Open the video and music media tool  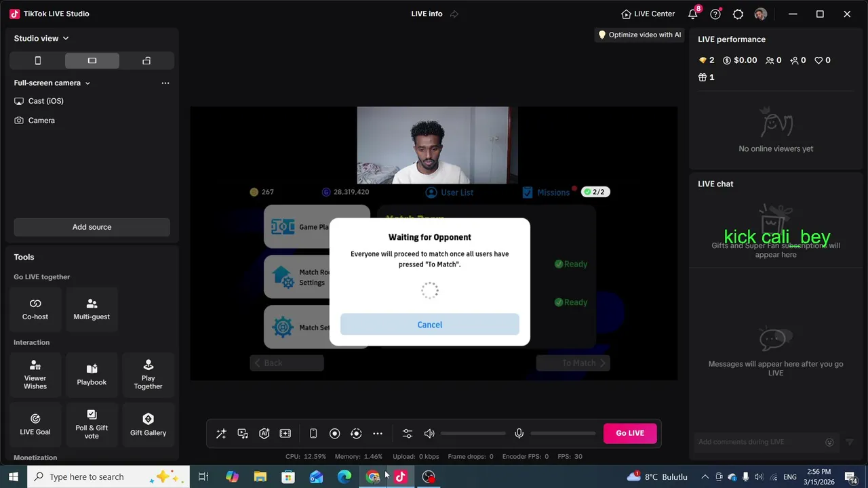[243, 434]
